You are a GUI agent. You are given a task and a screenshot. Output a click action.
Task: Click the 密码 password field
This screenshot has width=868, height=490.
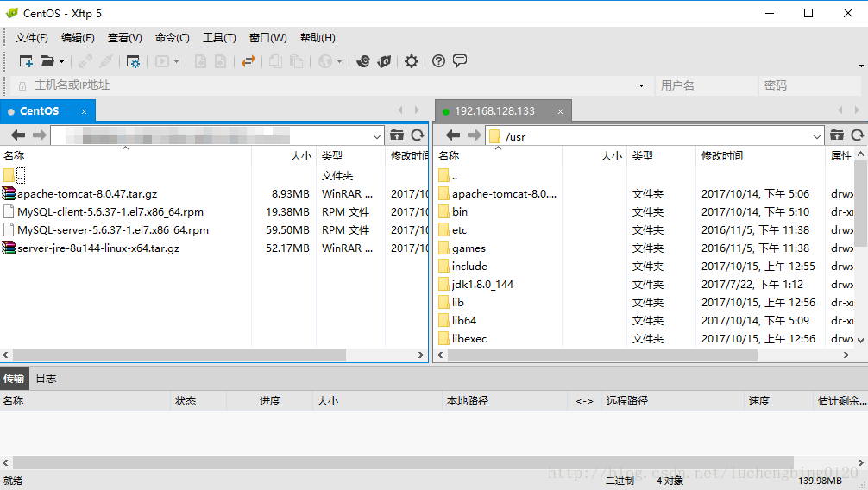point(809,85)
